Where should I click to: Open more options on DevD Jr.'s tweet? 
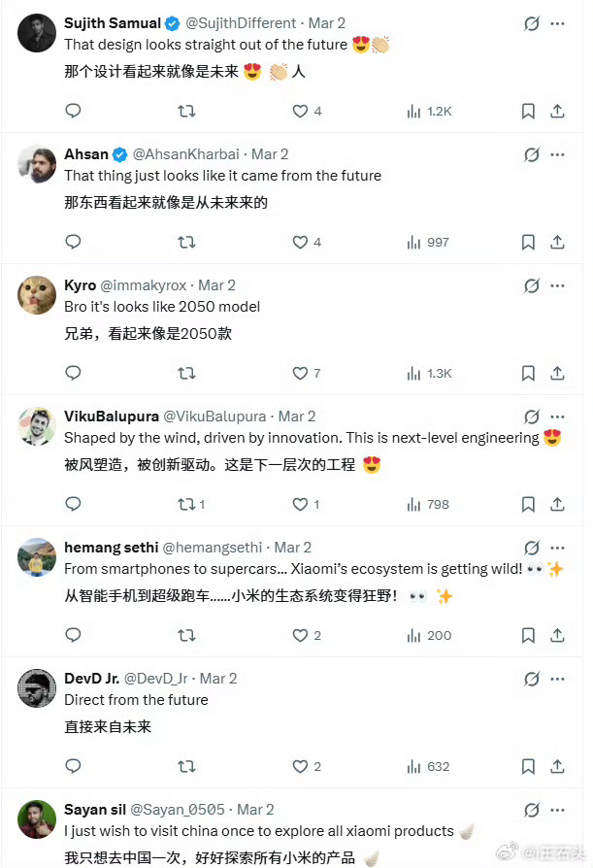(558, 678)
